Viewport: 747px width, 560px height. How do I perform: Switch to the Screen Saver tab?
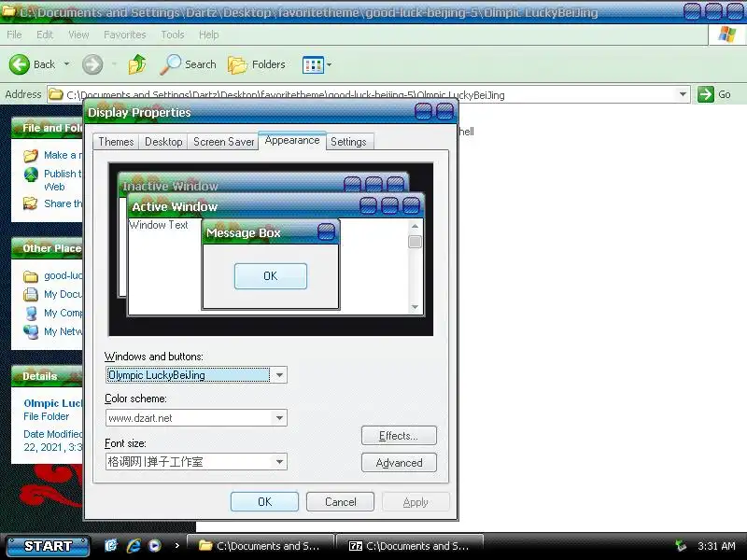click(x=223, y=142)
